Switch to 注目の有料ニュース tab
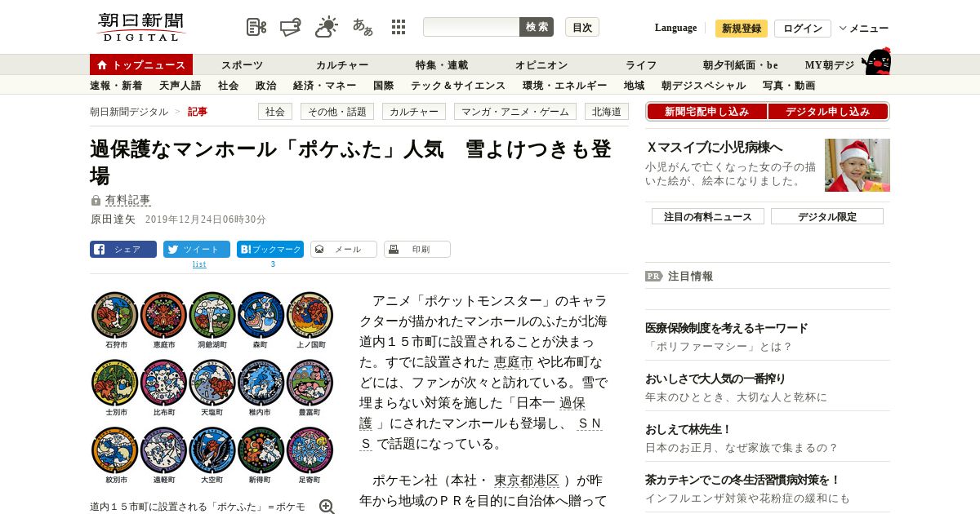The image size is (980, 514). coord(708,216)
